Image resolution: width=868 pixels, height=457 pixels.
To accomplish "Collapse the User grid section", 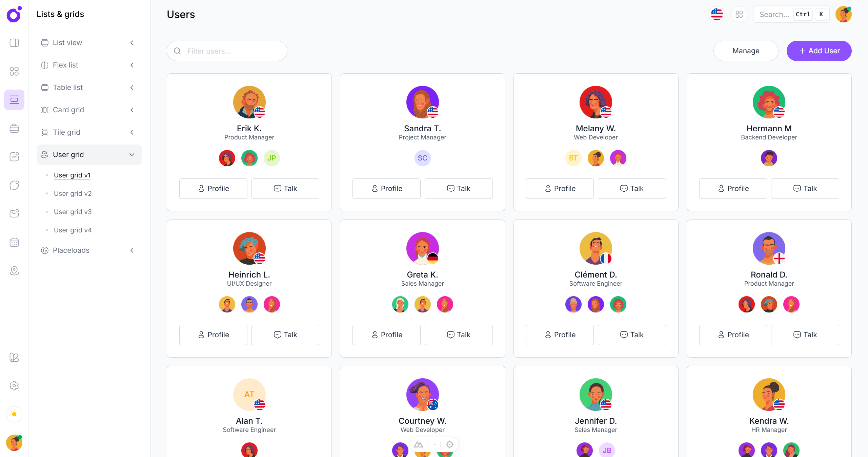I will [89, 155].
